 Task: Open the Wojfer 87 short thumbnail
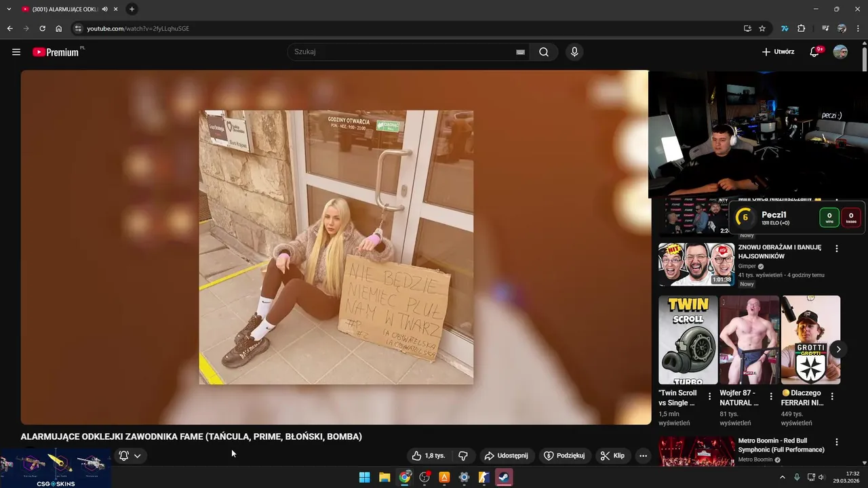click(x=749, y=340)
